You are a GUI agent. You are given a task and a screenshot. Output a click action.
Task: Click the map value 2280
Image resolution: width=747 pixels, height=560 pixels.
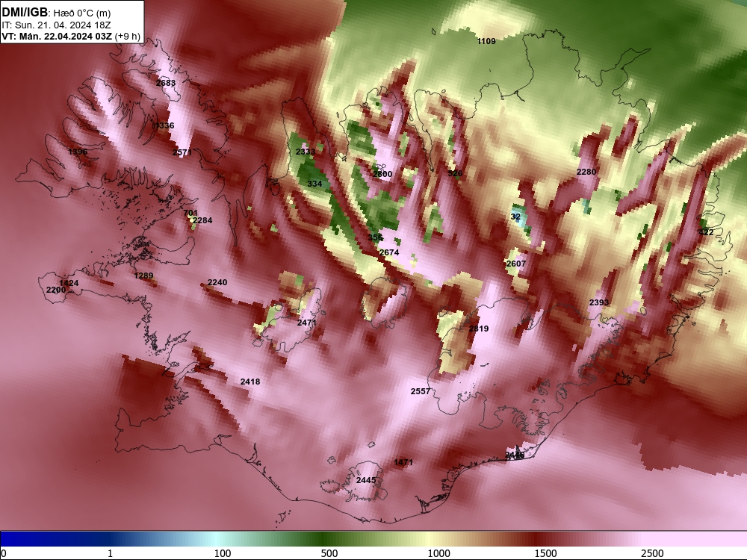click(x=586, y=172)
